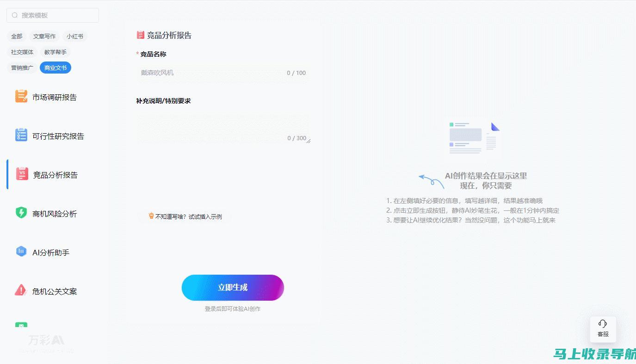Viewport: 636px width, 364px height.
Task: Click the 现在，你只需要 text
Action: pos(486,185)
